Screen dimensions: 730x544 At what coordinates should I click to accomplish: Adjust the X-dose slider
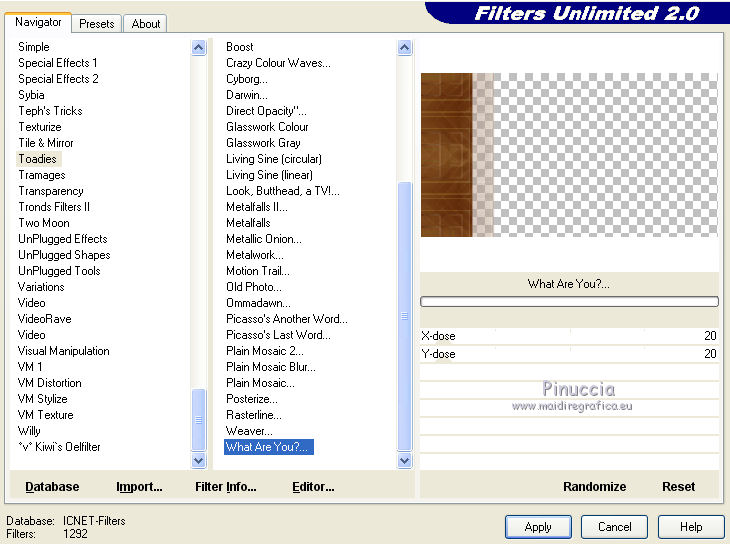pos(569,336)
